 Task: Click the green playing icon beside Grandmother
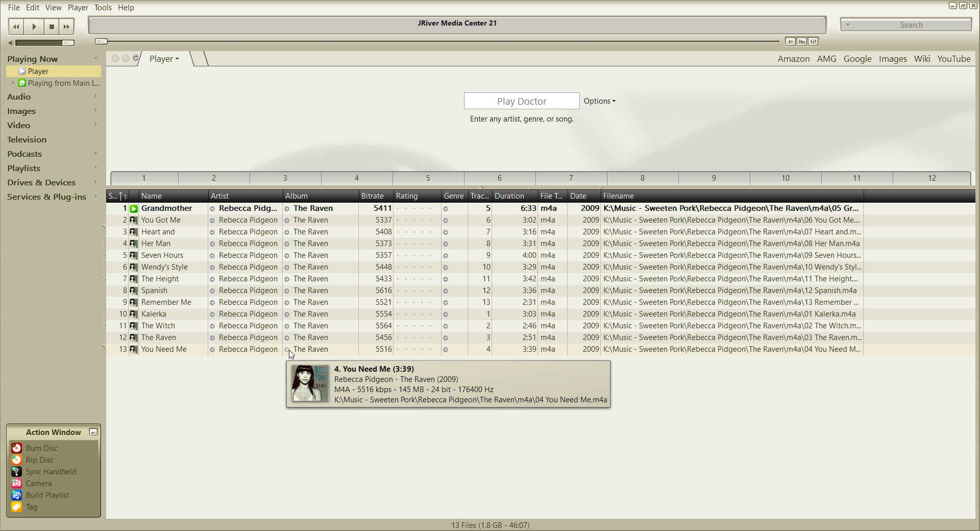click(134, 208)
